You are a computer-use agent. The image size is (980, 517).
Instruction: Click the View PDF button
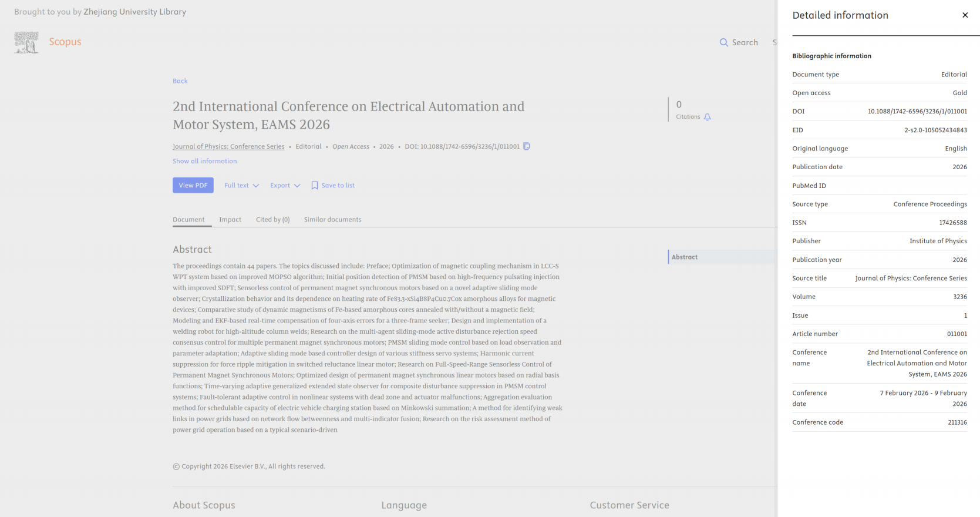193,185
